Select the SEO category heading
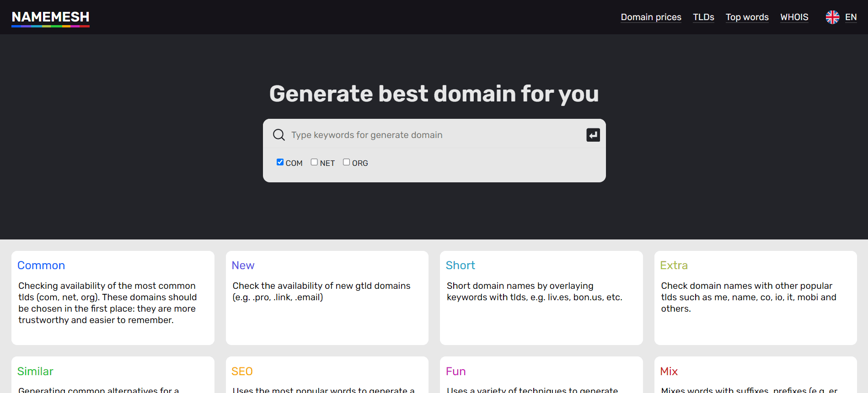 tap(242, 372)
